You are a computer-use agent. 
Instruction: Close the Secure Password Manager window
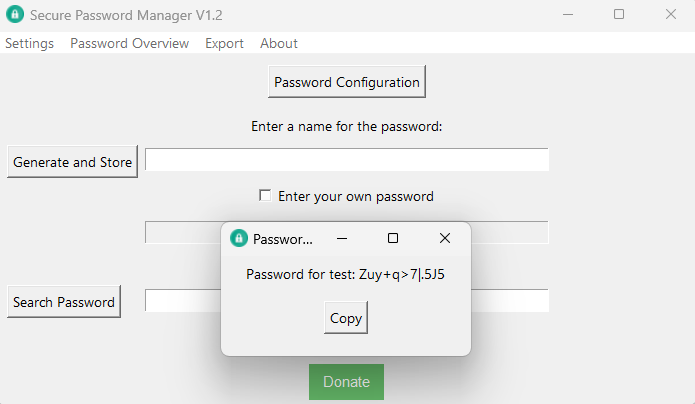click(670, 15)
